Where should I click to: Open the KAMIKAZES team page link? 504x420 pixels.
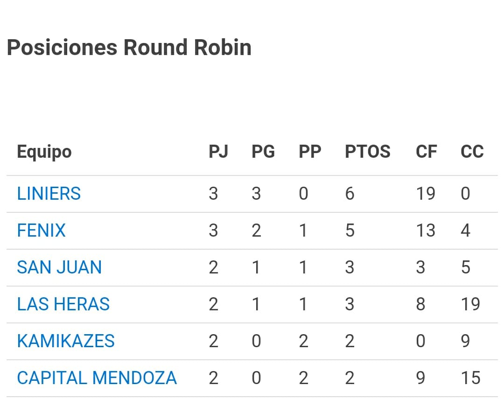coord(66,341)
